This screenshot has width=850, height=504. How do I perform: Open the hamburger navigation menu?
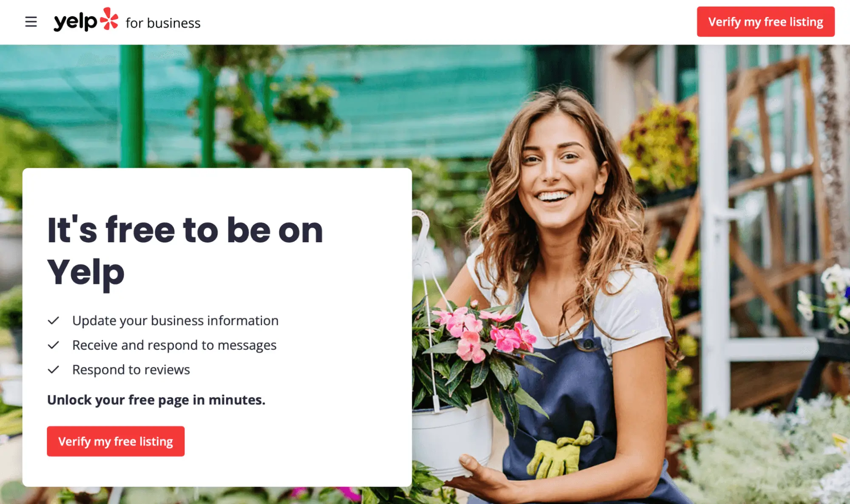[x=31, y=22]
